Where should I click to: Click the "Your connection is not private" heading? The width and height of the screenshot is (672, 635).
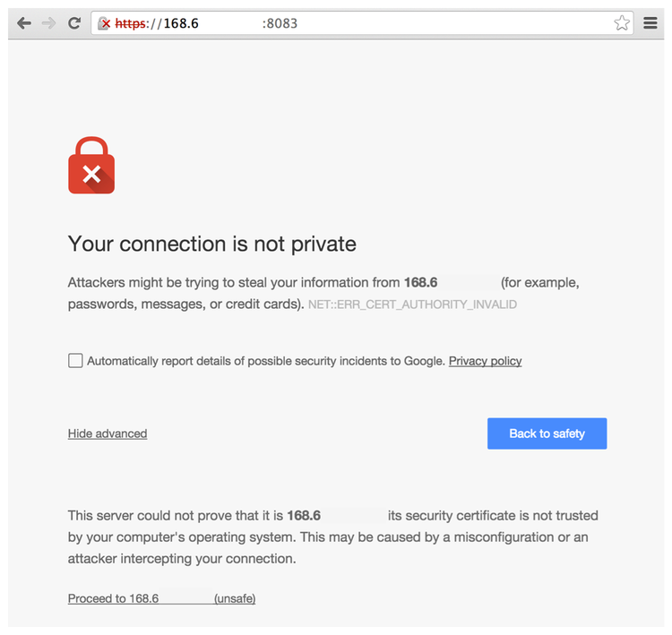(x=212, y=244)
